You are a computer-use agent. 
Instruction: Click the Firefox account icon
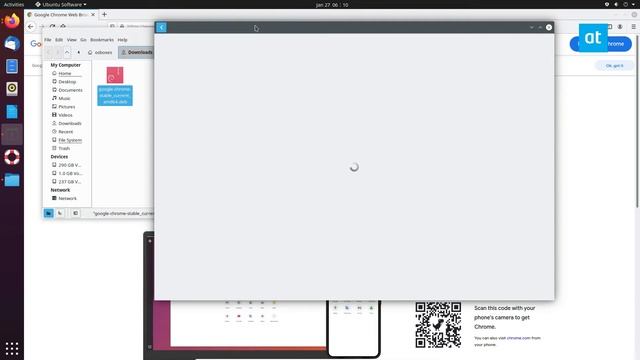[620, 27]
